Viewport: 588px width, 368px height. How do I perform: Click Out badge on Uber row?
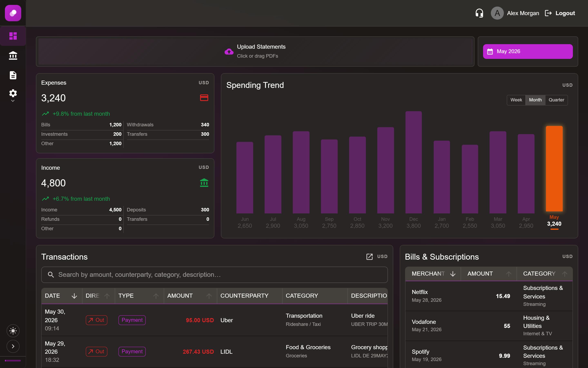96,320
